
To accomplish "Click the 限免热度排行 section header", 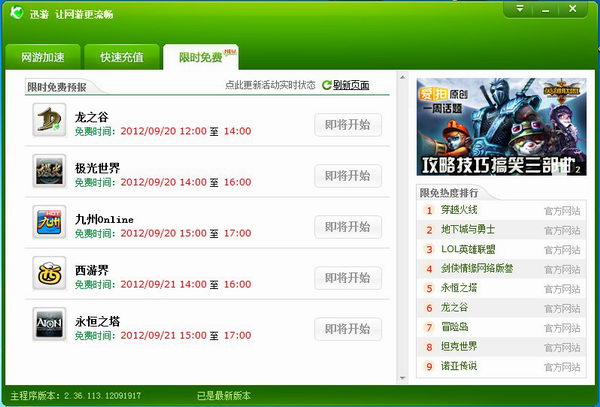I will tap(449, 193).
